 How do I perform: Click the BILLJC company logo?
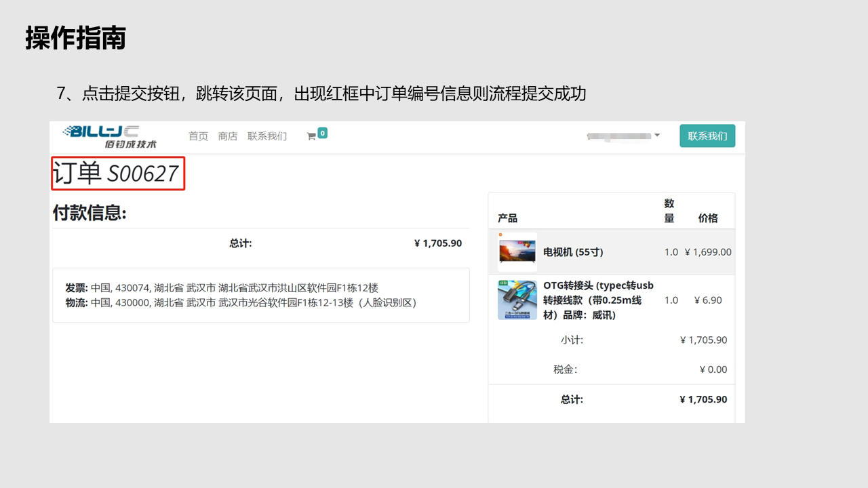(x=102, y=136)
